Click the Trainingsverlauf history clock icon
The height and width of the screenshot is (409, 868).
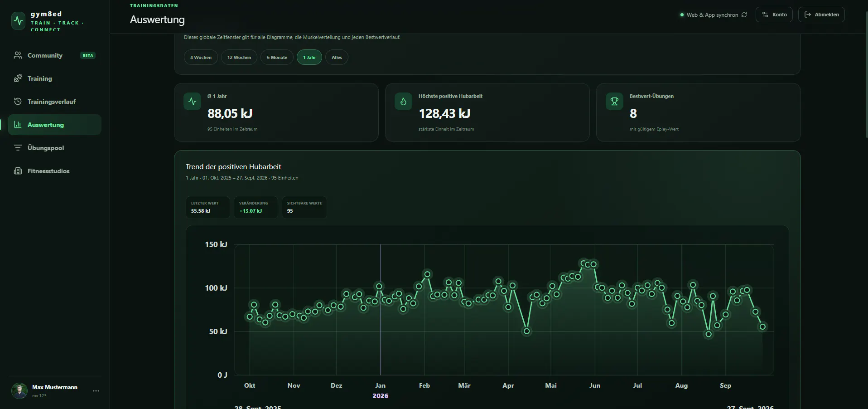click(x=18, y=102)
